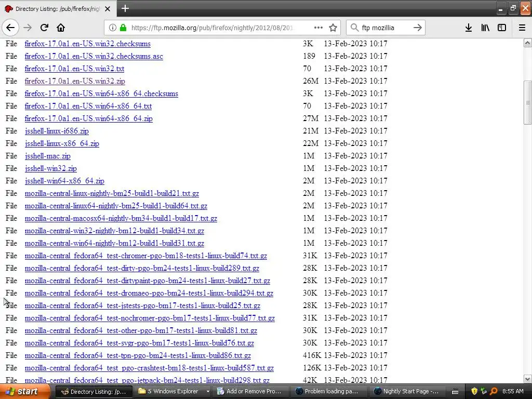Click the green secure connection padlock
Image resolution: width=532 pixels, height=399 pixels.
(x=123, y=28)
